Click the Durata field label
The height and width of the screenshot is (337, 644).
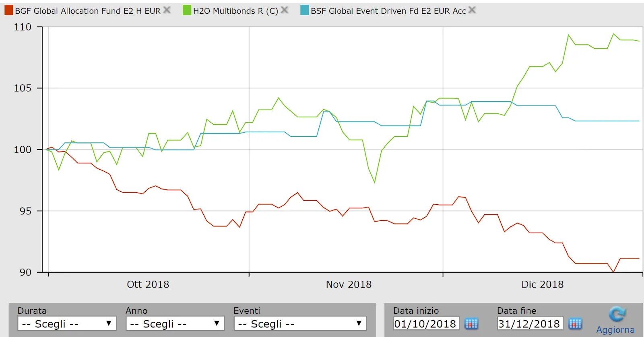(x=32, y=310)
